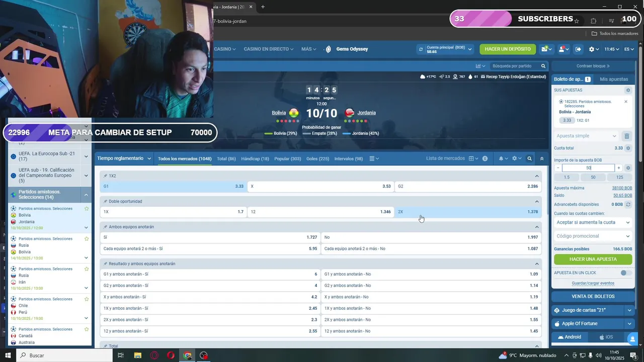Click the 38100 BOB maximum bet link
Viewport: 644px width, 362px height.
tap(622, 188)
